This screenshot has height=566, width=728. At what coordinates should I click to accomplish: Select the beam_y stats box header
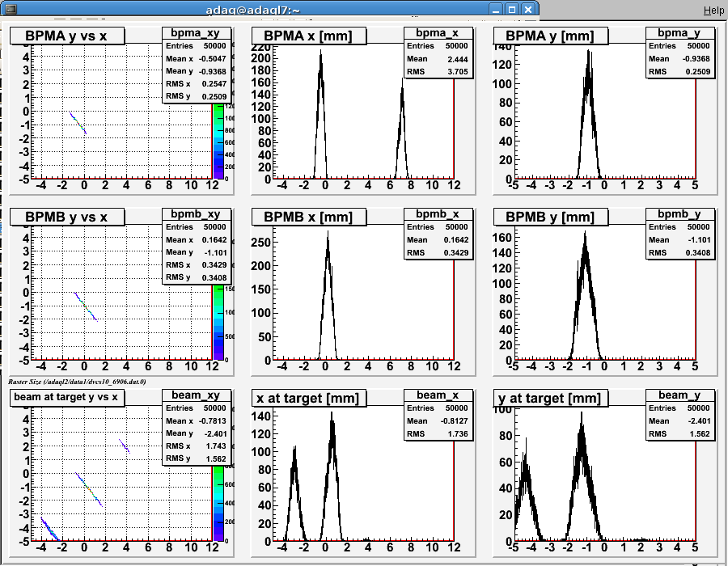(679, 395)
